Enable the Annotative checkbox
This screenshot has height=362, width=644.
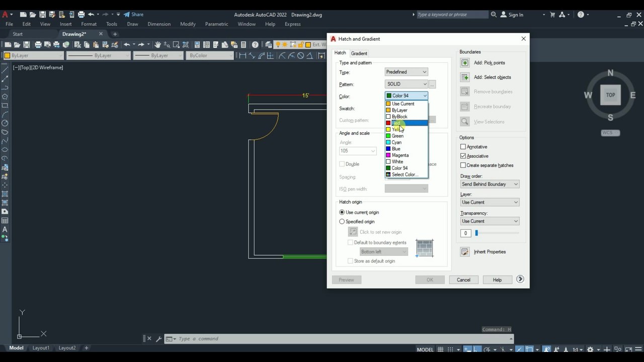coord(463,147)
